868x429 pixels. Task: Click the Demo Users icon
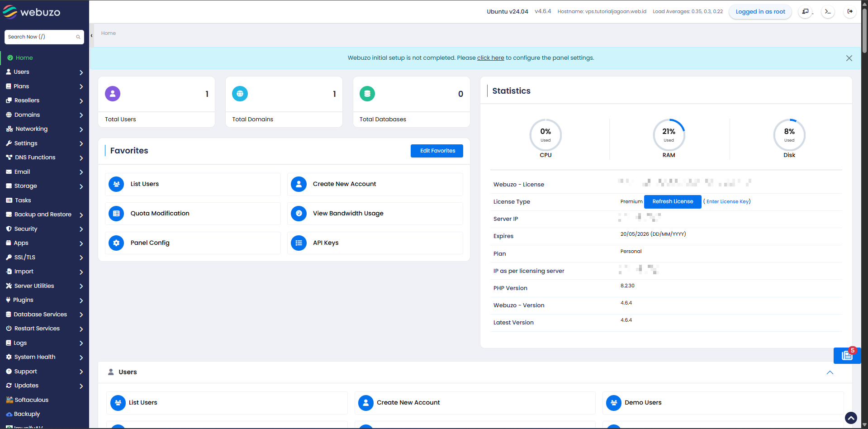pyautogui.click(x=614, y=403)
